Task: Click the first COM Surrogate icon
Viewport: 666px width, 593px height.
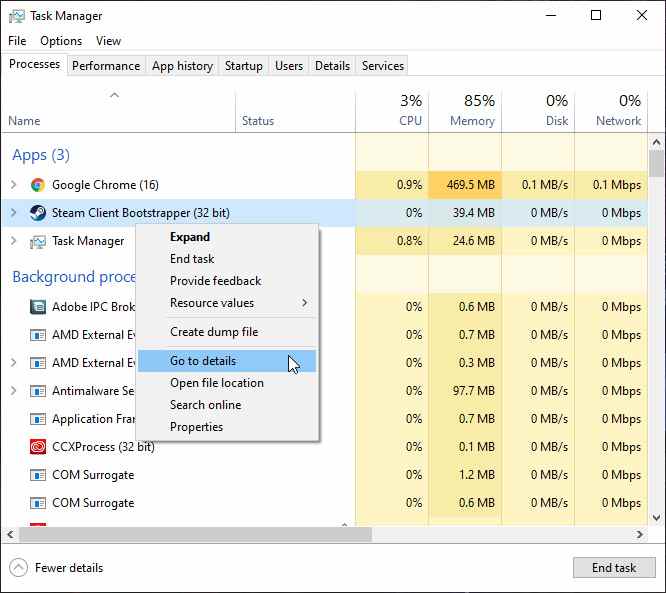Action: pyautogui.click(x=38, y=475)
